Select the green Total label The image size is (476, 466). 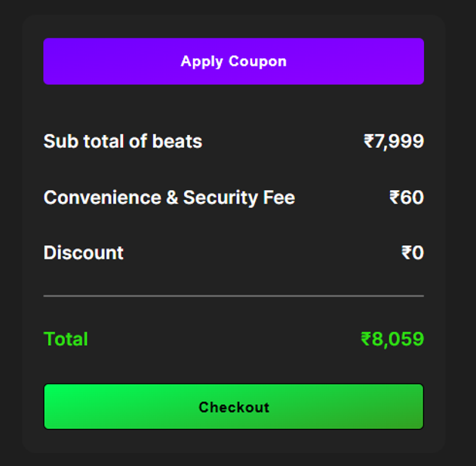[x=66, y=340]
